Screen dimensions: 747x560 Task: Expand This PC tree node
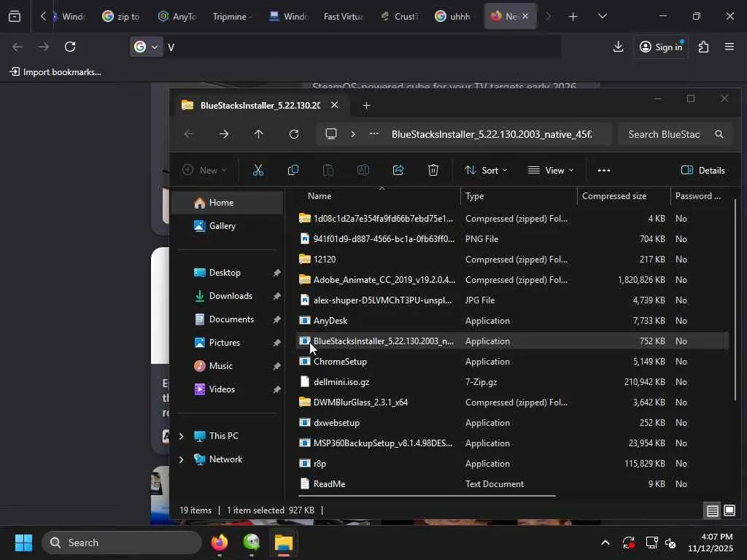coord(181,436)
